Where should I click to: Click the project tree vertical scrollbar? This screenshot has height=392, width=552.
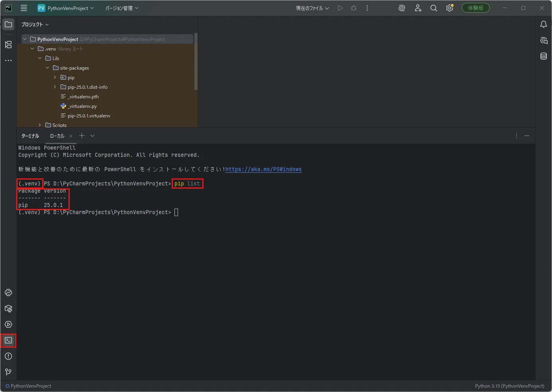coord(196,62)
